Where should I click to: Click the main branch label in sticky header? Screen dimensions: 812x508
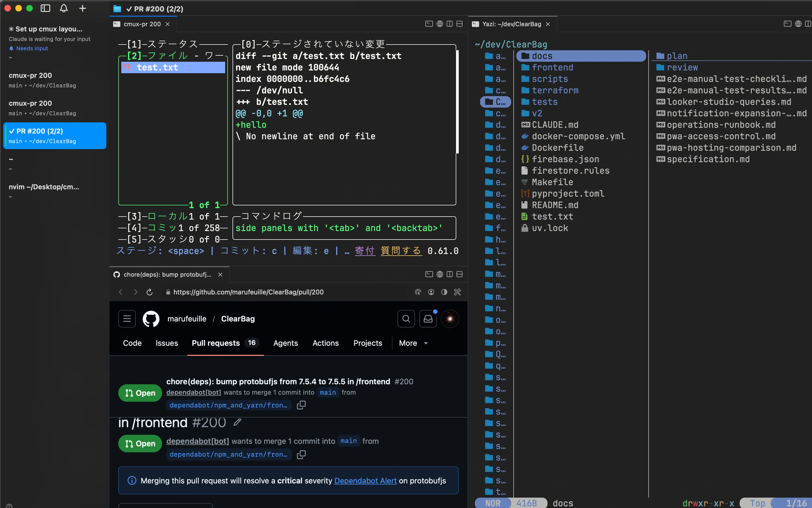coord(328,392)
